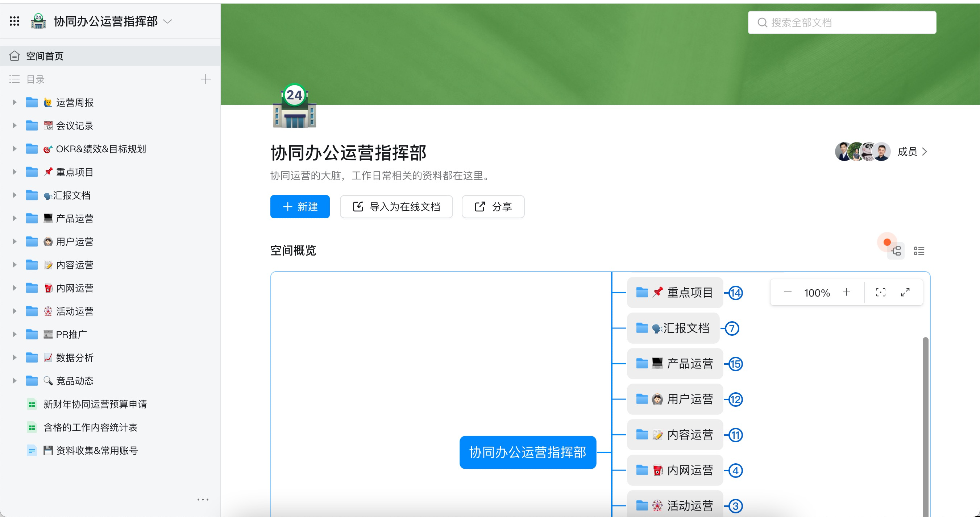Open the 分享 sharing dialog

[x=493, y=206]
